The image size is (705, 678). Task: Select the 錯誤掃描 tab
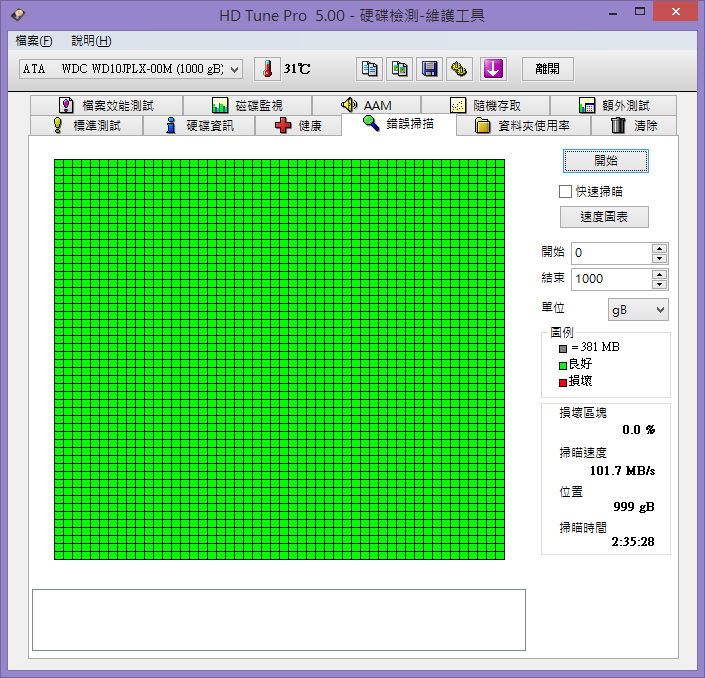398,124
